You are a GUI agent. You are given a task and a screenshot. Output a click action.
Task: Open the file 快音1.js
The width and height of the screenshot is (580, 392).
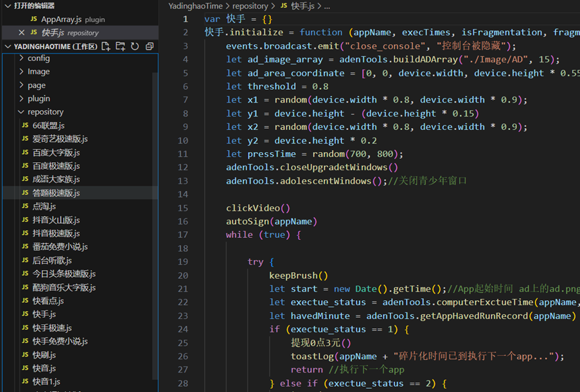click(x=46, y=381)
